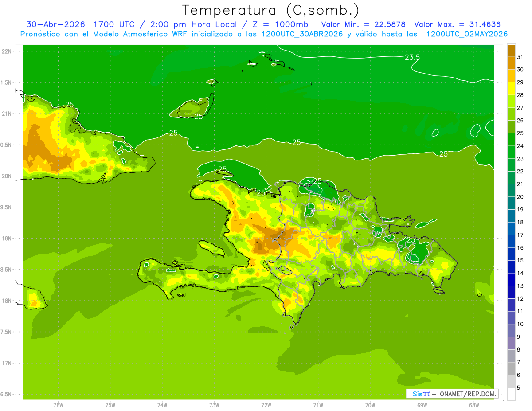Click the 1200UTC_02MAY2026 validity text

coord(467,34)
